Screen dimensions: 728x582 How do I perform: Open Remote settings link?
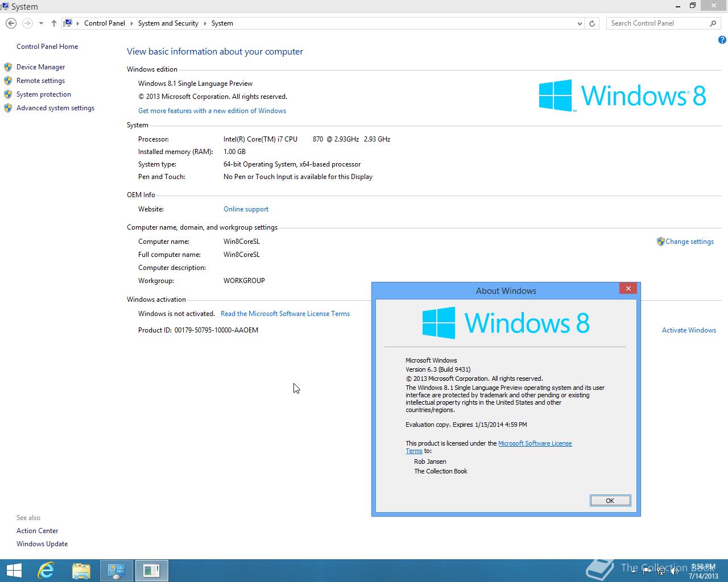40,81
